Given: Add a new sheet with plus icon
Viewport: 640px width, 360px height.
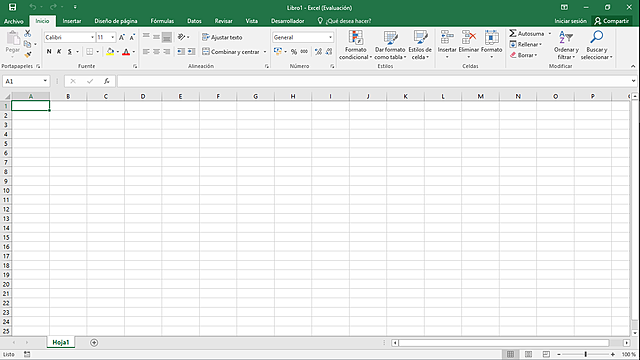Looking at the screenshot, I should click(x=94, y=342).
